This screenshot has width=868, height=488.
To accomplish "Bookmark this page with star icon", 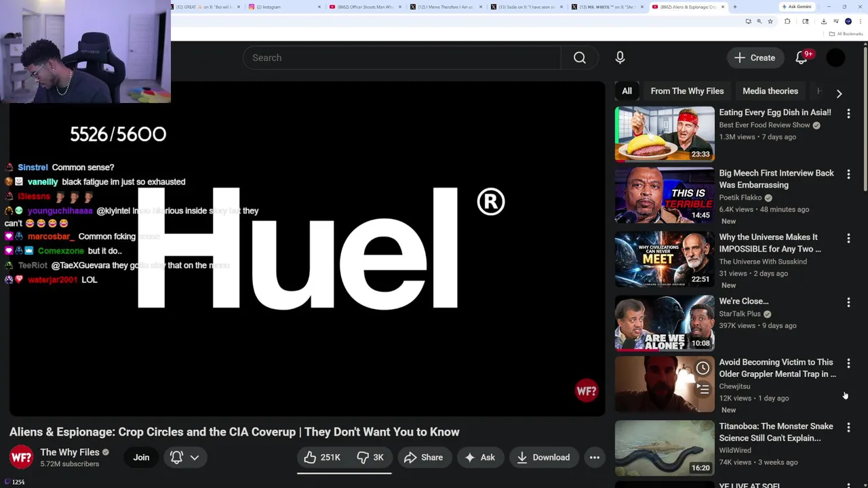I will coord(770,21).
